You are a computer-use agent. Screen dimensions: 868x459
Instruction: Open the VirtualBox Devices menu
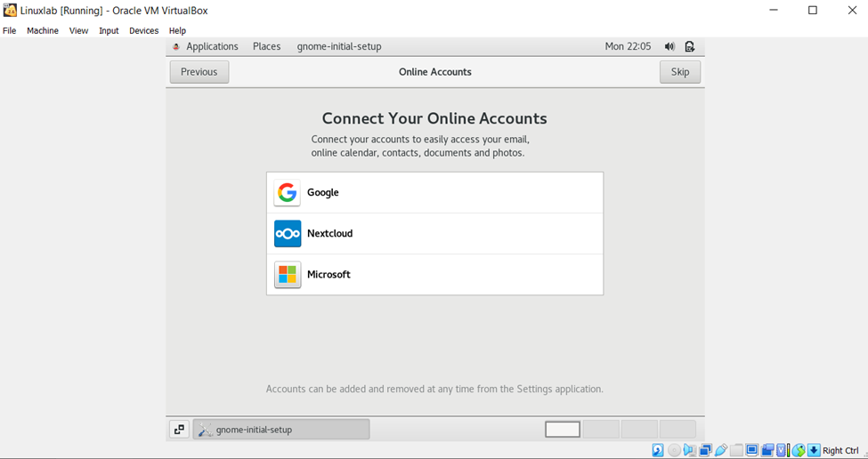(144, 31)
